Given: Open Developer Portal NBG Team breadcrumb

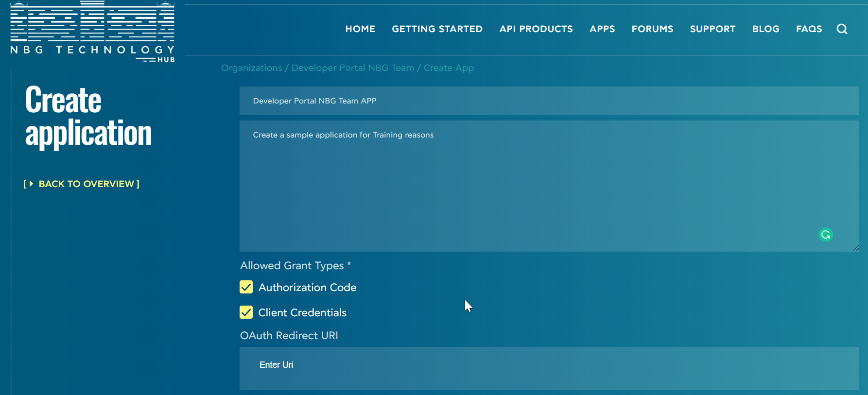Looking at the screenshot, I should tap(352, 68).
